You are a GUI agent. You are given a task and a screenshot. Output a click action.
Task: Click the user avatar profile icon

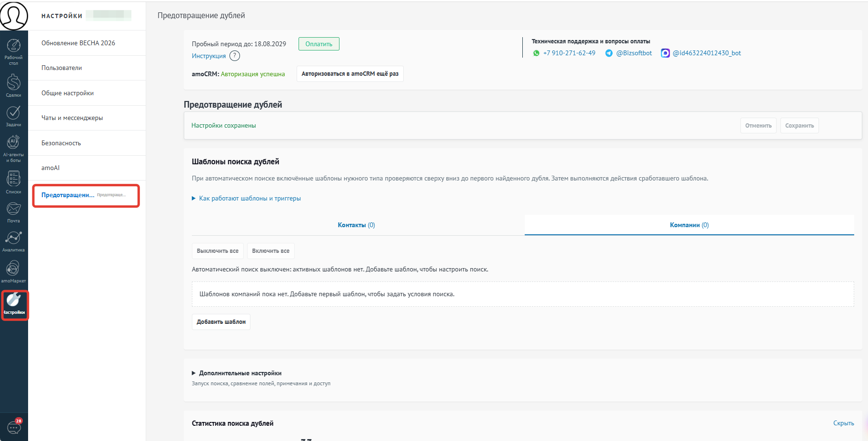click(x=14, y=15)
